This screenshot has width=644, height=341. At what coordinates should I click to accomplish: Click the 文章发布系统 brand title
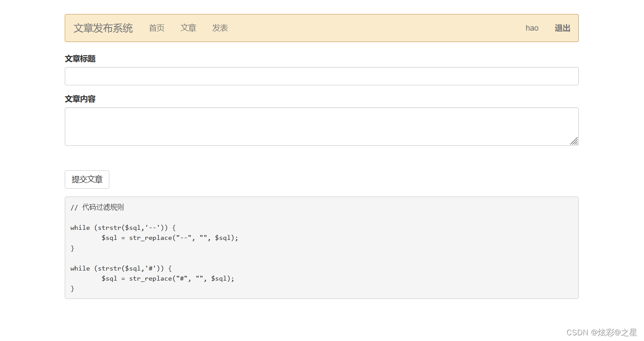point(103,28)
